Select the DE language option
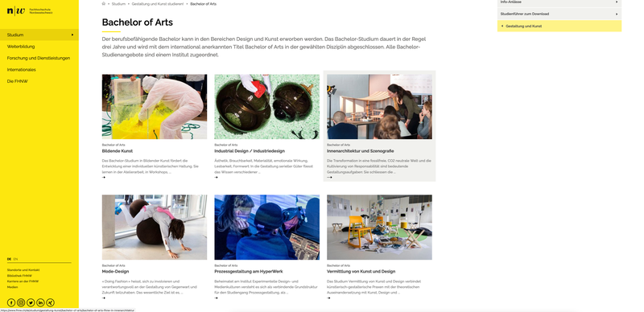Image resolution: width=644 pixels, height=312 pixels. [x=9, y=259]
